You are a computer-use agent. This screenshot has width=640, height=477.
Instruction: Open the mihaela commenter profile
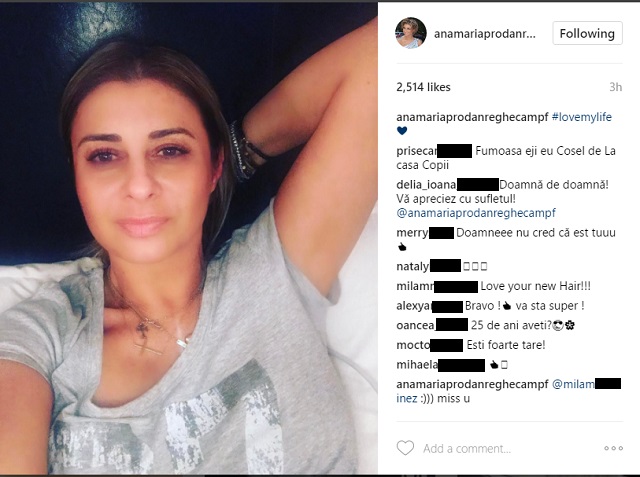(x=440, y=365)
